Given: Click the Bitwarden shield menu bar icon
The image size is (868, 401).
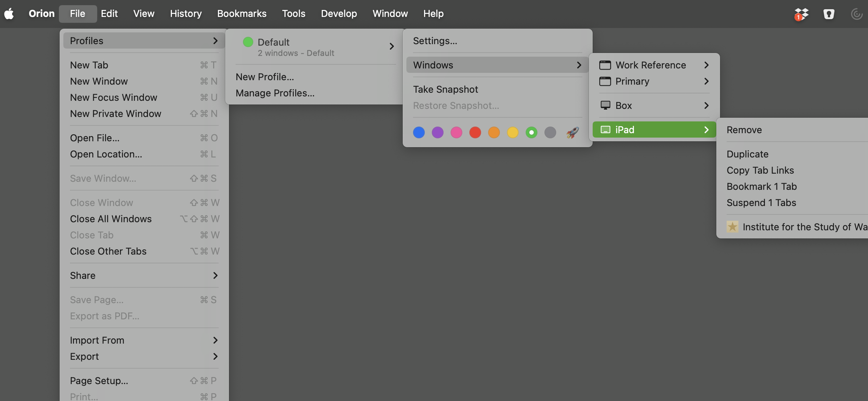Looking at the screenshot, I should (x=829, y=14).
